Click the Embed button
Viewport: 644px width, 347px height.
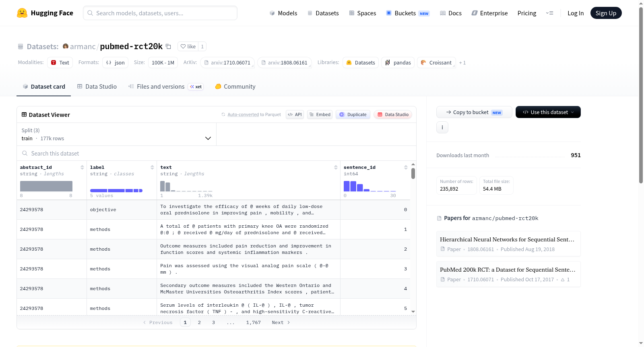pos(320,114)
